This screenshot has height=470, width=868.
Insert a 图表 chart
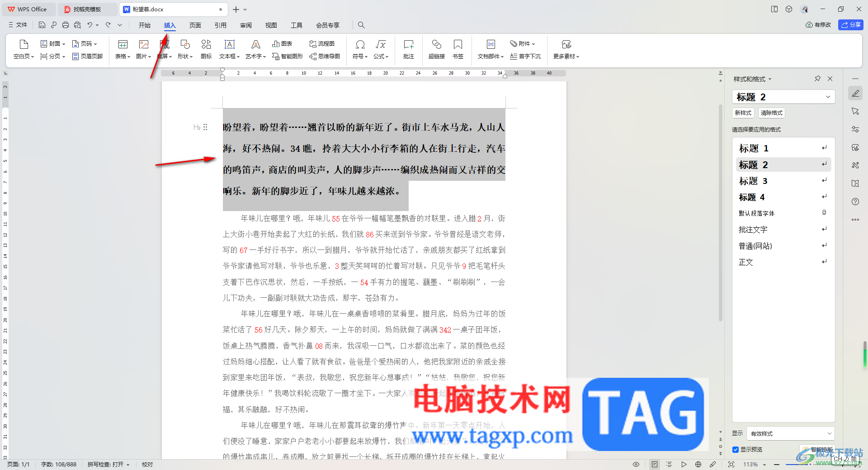[282, 44]
